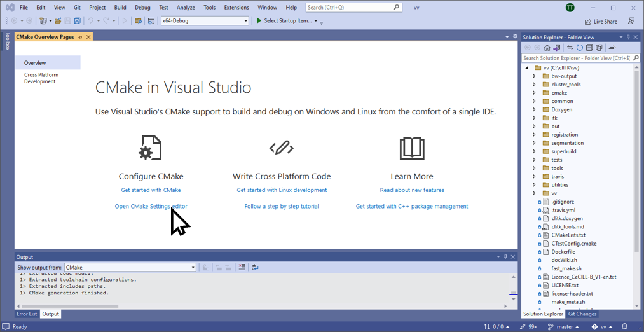Viewport: 644px width, 332px height.
Task: Select Cross Platform Development page
Action: point(41,78)
